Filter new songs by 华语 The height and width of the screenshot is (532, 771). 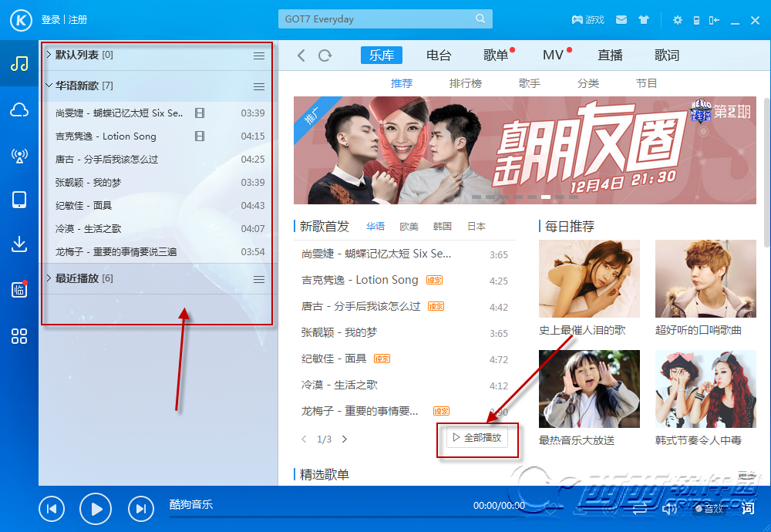[x=375, y=226]
